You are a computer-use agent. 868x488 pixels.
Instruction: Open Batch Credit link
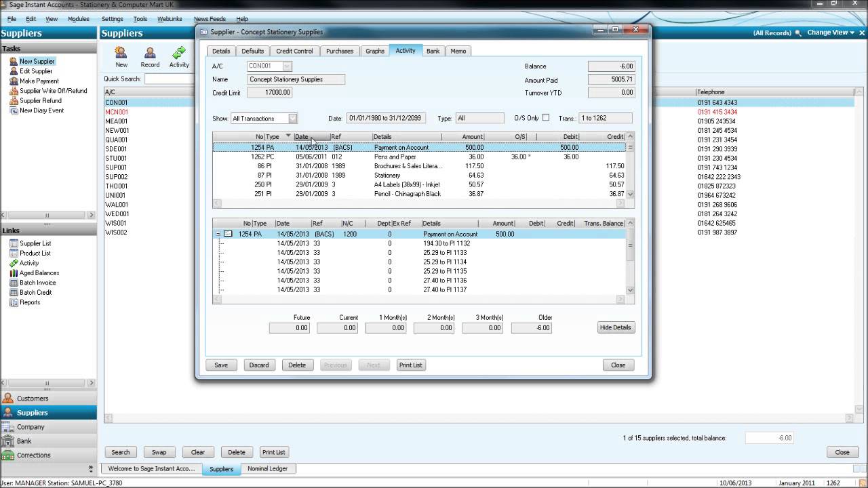[x=35, y=292]
